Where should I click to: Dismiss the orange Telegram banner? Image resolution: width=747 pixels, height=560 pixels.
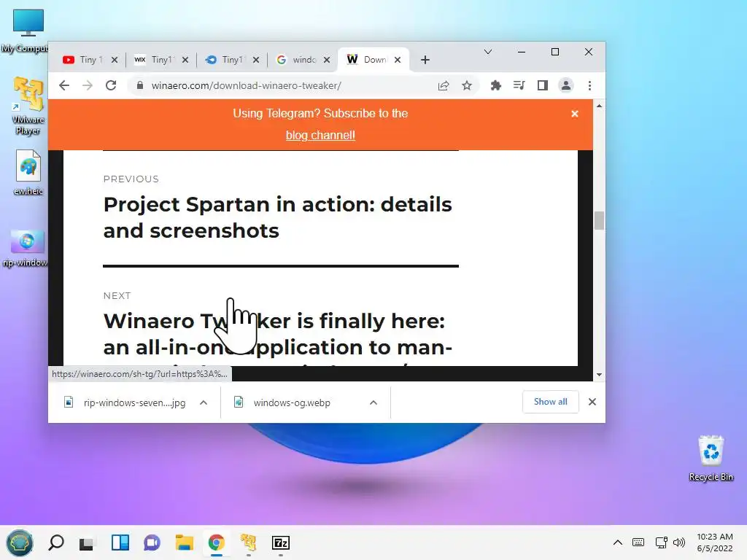pyautogui.click(x=575, y=114)
